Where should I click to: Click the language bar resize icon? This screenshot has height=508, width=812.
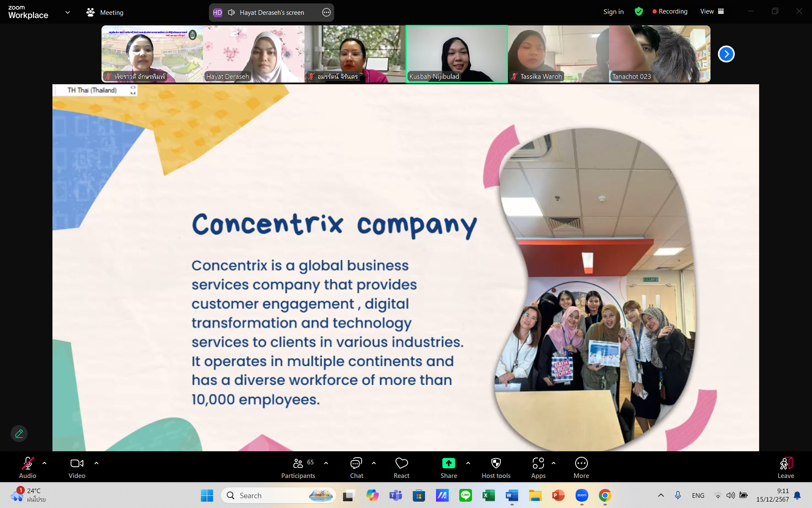133,90
